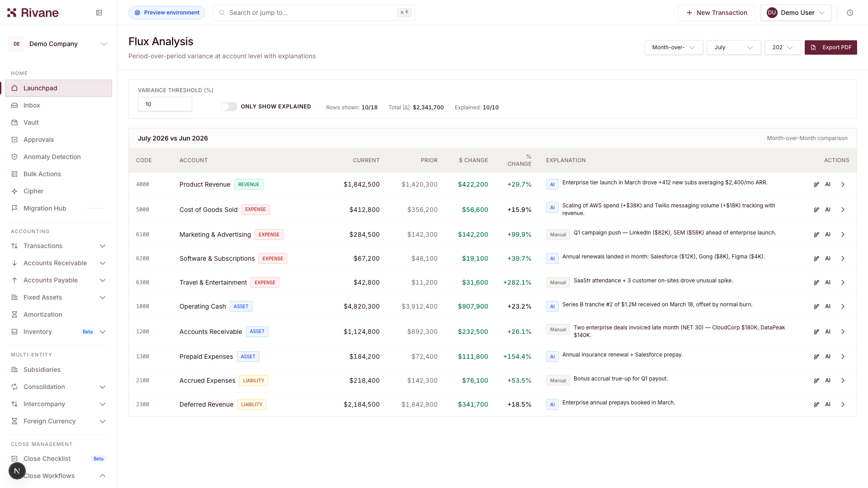Go to Launchpad
Viewport: 868px width, 488px height.
pos(58,88)
